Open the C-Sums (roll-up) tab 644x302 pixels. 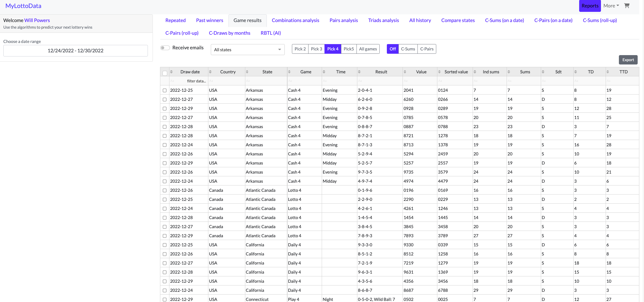tap(600, 20)
